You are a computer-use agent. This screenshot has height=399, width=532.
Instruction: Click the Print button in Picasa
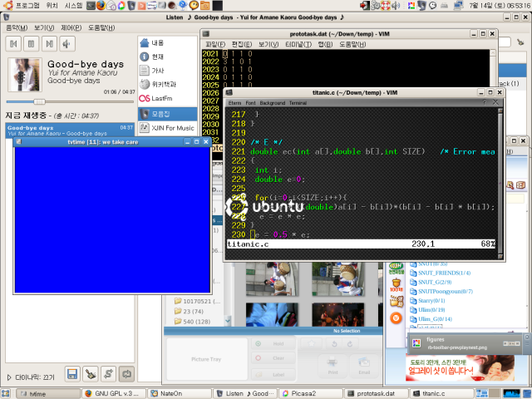point(332,367)
